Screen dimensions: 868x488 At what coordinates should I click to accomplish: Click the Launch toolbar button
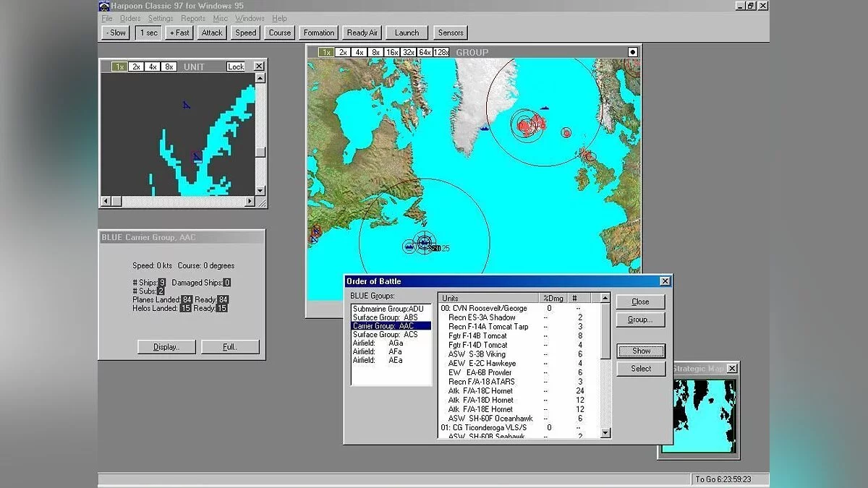pos(407,33)
